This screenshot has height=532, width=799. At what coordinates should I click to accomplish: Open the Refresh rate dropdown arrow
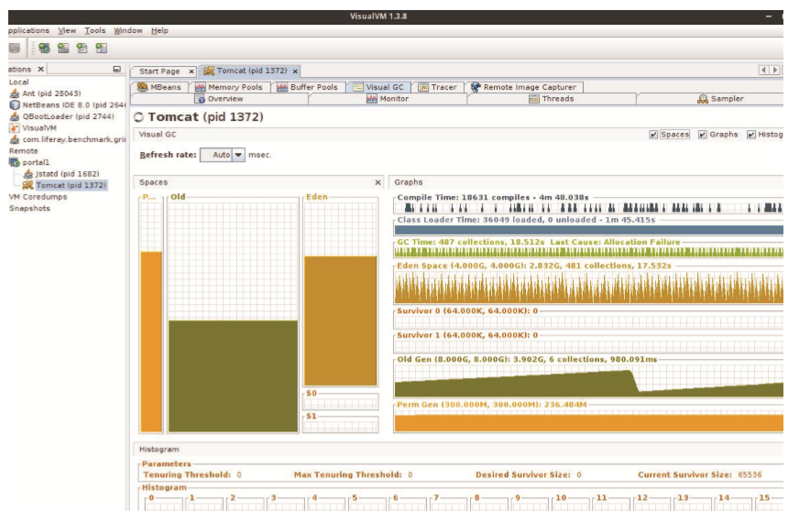(x=238, y=155)
